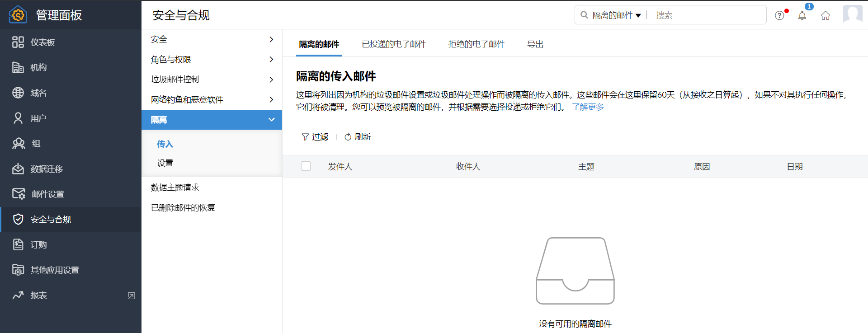Click the admin panel gear logo
868x333 pixels.
point(18,14)
